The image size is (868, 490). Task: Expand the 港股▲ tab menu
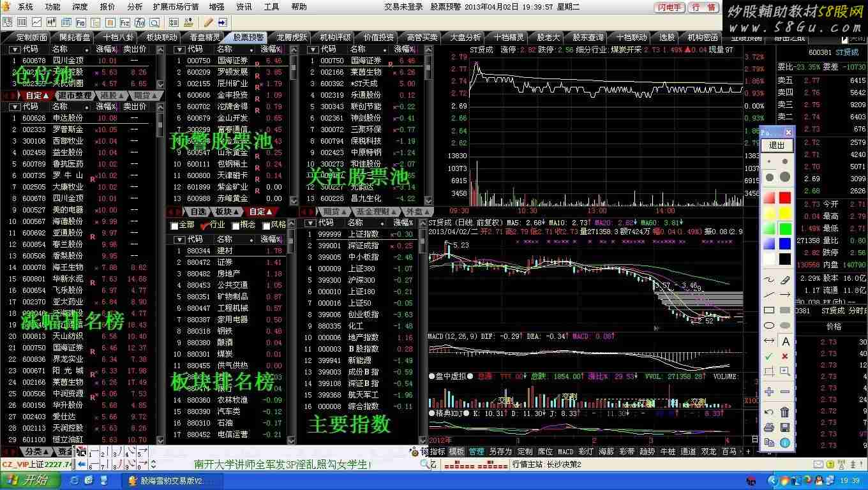pos(111,95)
